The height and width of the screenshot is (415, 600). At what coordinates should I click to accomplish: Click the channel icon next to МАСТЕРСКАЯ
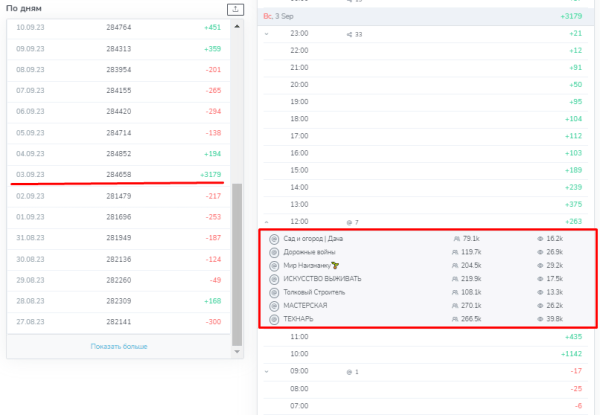[275, 305]
